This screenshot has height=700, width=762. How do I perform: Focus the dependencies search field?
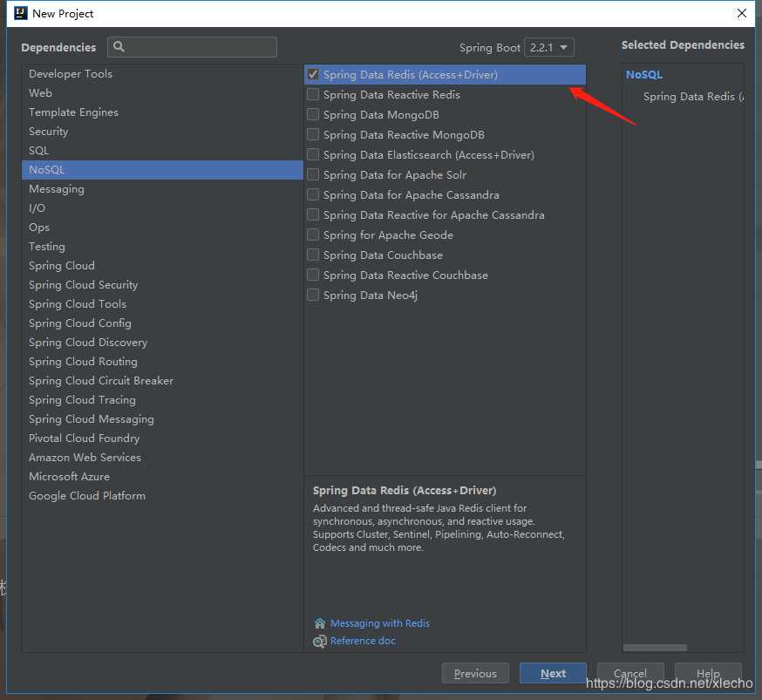pos(193,47)
